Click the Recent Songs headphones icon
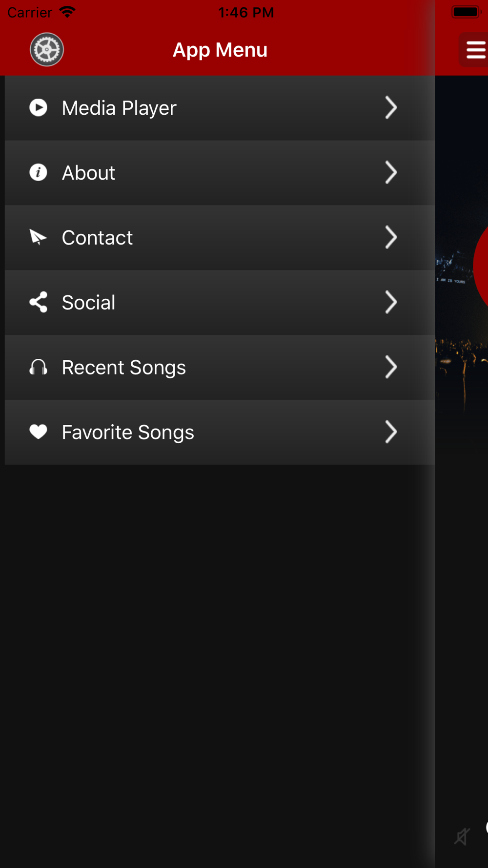Image resolution: width=488 pixels, height=868 pixels. coord(38,367)
